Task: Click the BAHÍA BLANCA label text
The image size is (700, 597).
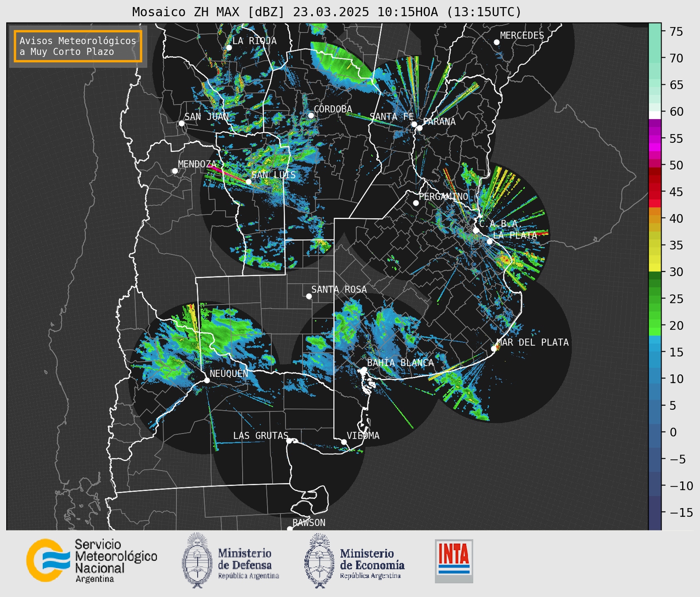Action: click(400, 362)
